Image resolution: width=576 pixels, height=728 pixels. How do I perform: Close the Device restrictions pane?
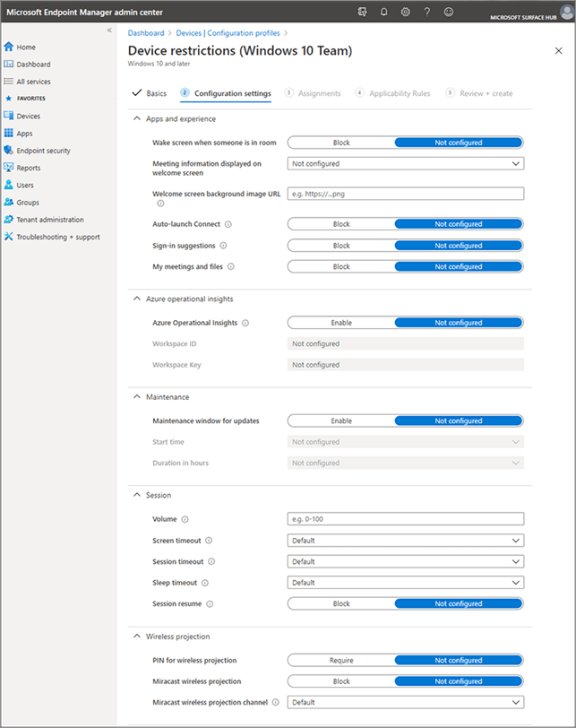tap(559, 51)
